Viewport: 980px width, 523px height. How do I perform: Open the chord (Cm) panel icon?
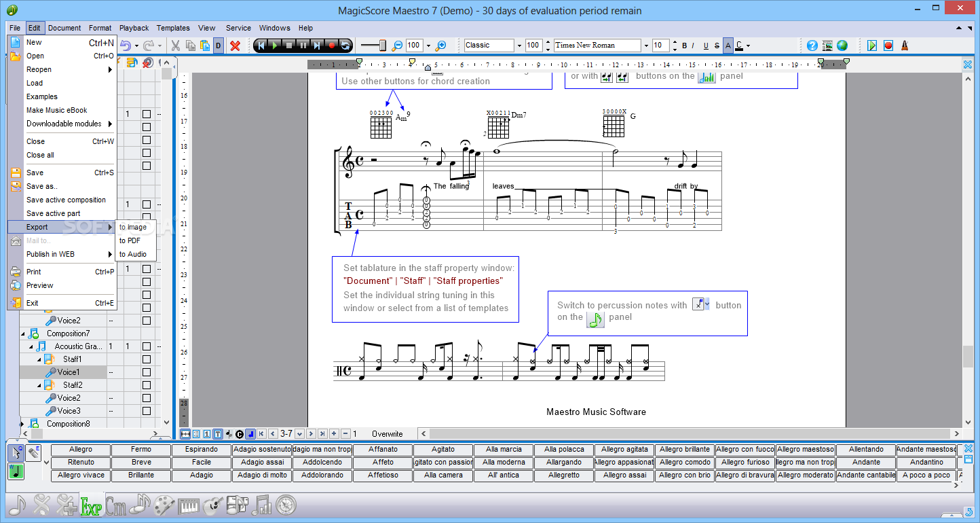115,505
